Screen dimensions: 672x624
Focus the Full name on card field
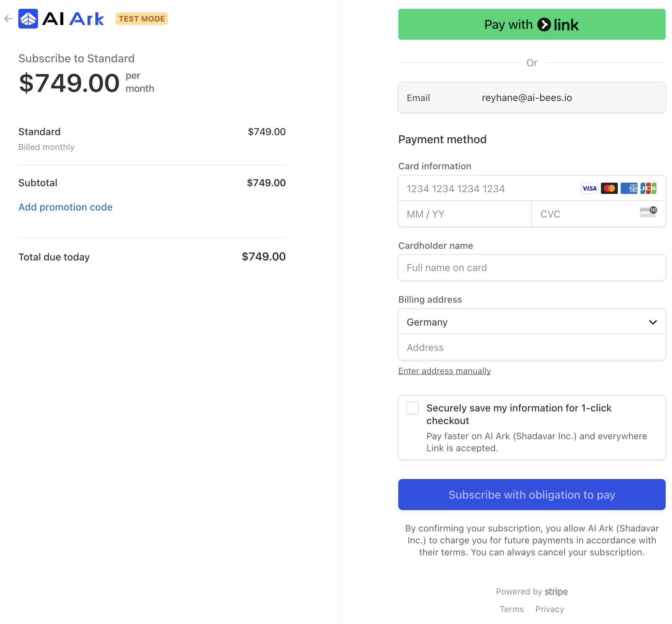click(532, 267)
